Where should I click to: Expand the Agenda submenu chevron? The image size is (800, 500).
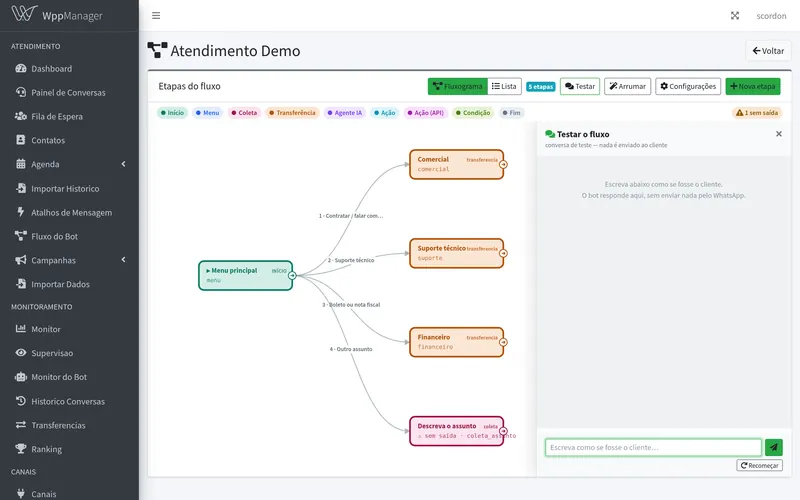[x=123, y=164]
